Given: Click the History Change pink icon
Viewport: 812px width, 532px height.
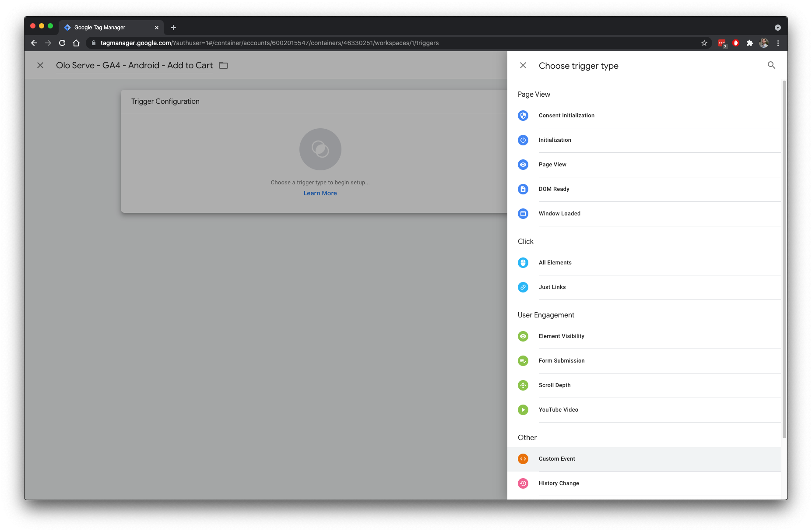Looking at the screenshot, I should (x=523, y=483).
